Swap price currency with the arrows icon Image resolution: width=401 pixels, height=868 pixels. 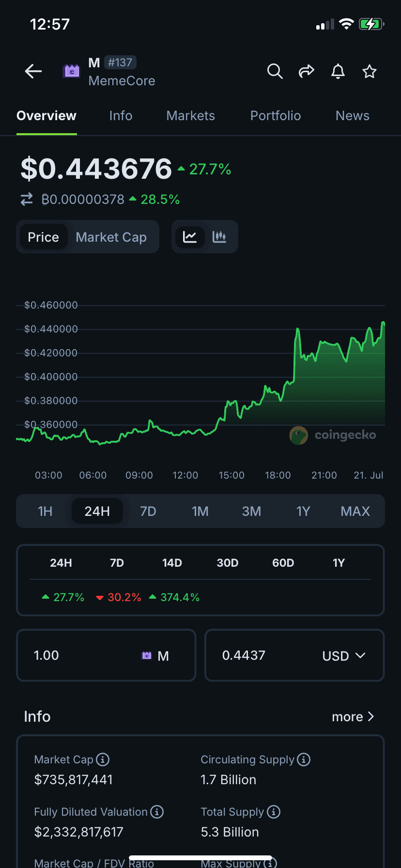pos(27,199)
